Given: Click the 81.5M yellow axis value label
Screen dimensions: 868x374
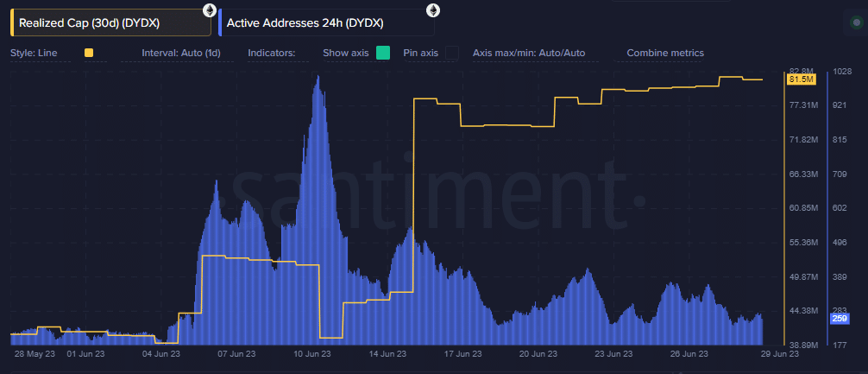Looking at the screenshot, I should (802, 79).
